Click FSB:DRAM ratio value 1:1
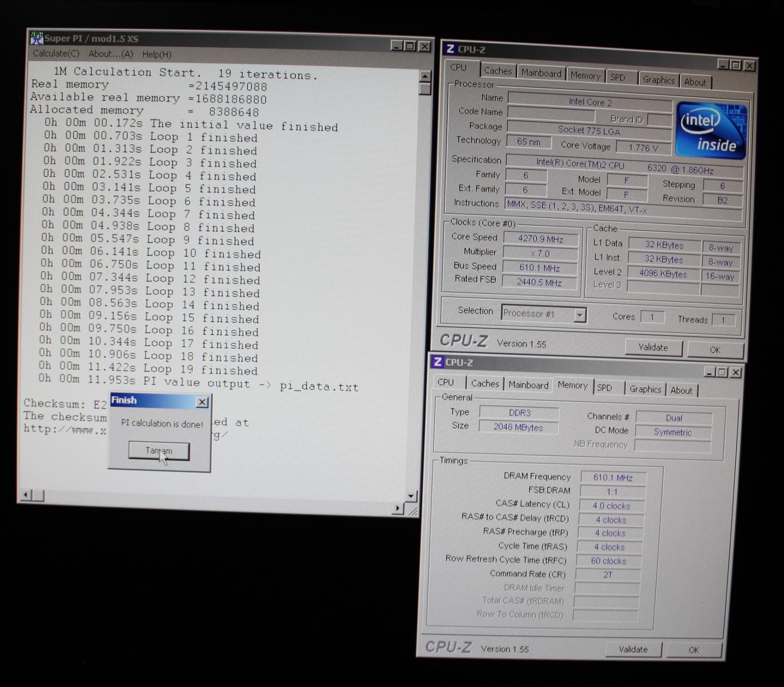 coord(612,492)
